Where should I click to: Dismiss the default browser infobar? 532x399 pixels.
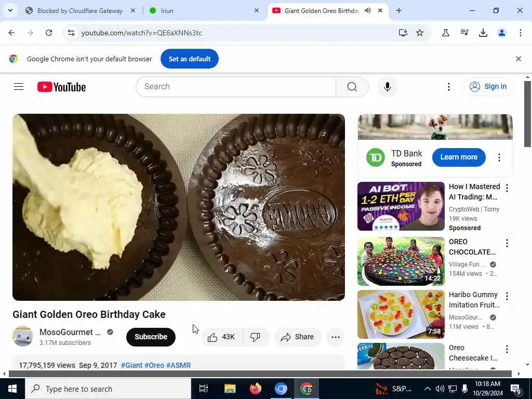(x=518, y=59)
